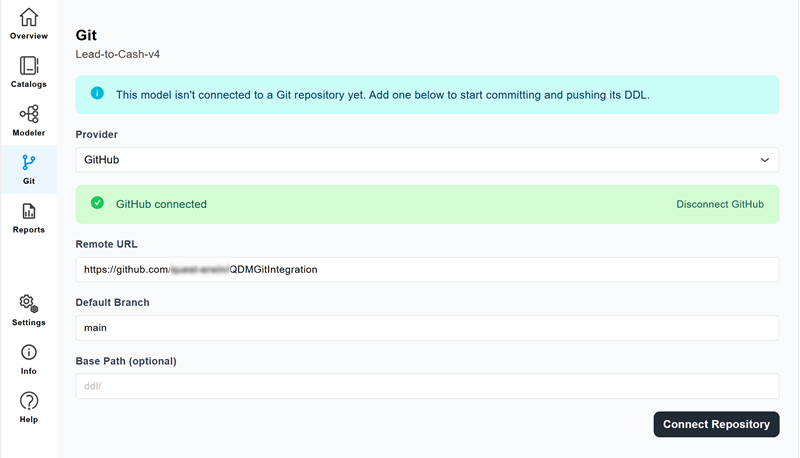Screen dimensions: 800x458
Task: Click the Catalogs label in the sidebar
Action: (x=29, y=84)
